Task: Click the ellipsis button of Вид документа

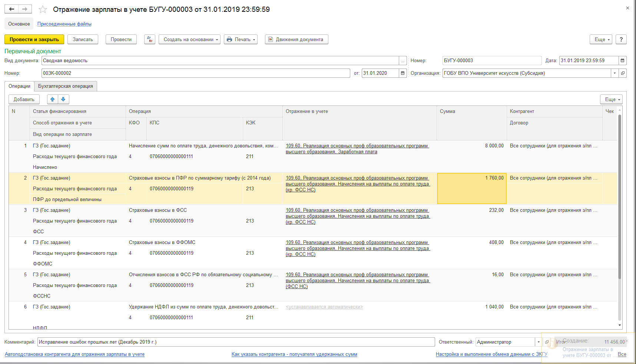Action: (x=403, y=60)
